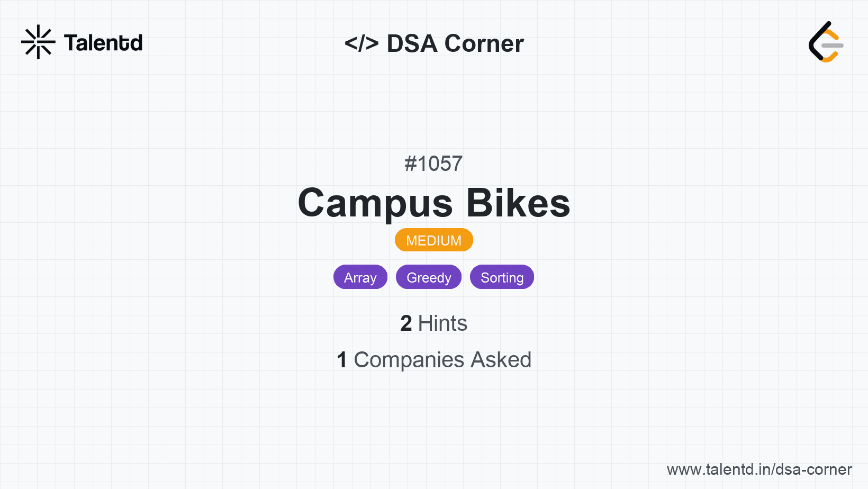Viewport: 868px width, 489px height.
Task: Click the word Asked near the bottom
Action: [x=501, y=360]
